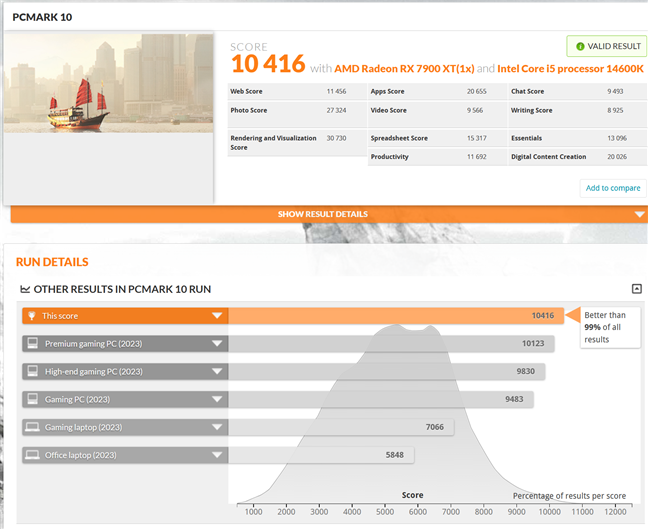Click the Web Score value 11 456

click(336, 91)
